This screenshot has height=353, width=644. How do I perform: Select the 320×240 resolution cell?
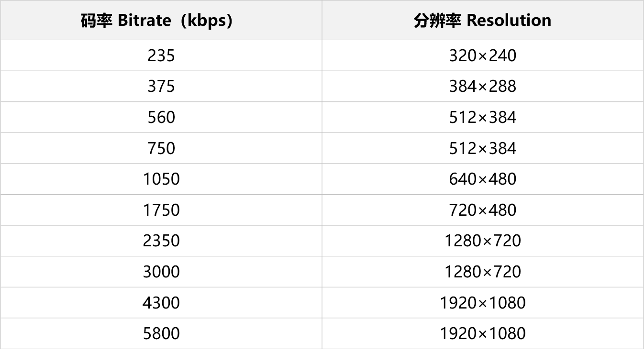pyautogui.click(x=482, y=56)
